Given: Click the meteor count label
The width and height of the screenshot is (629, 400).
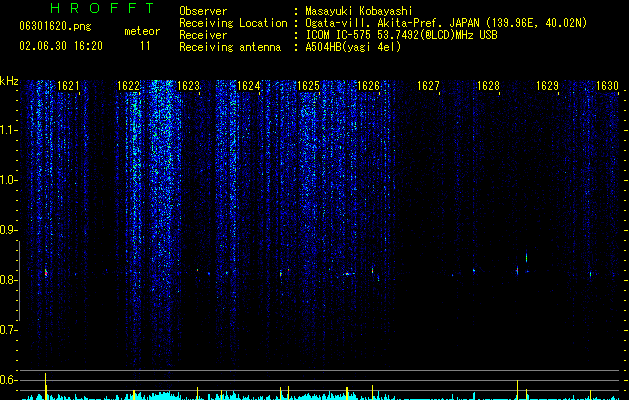Looking at the screenshot, I should 142,31.
